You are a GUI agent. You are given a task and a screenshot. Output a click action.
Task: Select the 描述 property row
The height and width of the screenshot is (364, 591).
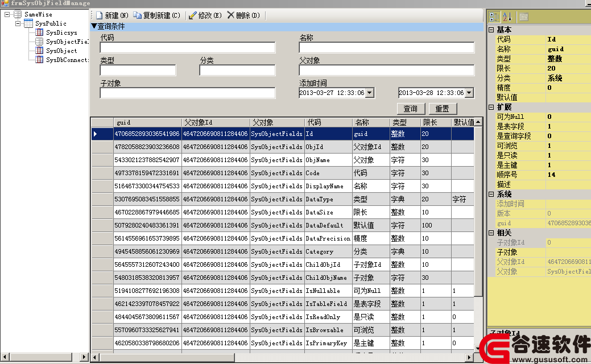[543, 184]
